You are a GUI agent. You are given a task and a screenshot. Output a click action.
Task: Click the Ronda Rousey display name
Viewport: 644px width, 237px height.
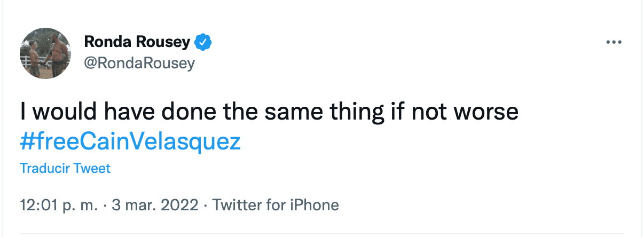click(137, 42)
